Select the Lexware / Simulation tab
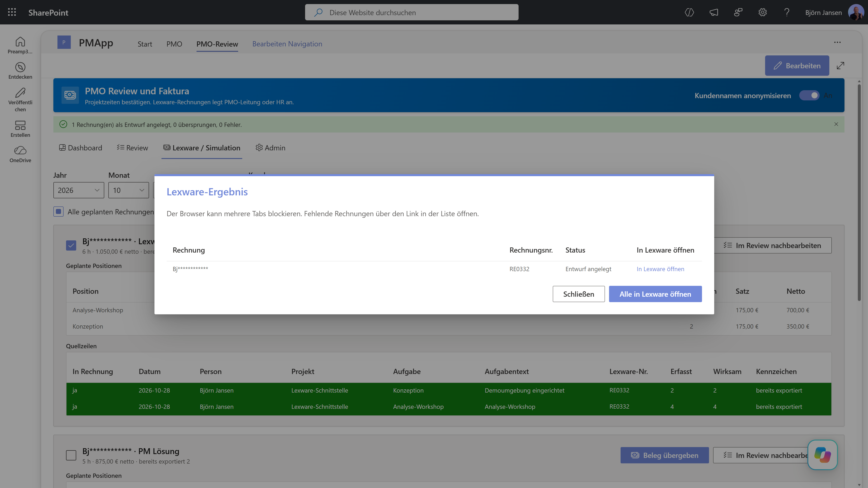The image size is (868, 488). [202, 148]
